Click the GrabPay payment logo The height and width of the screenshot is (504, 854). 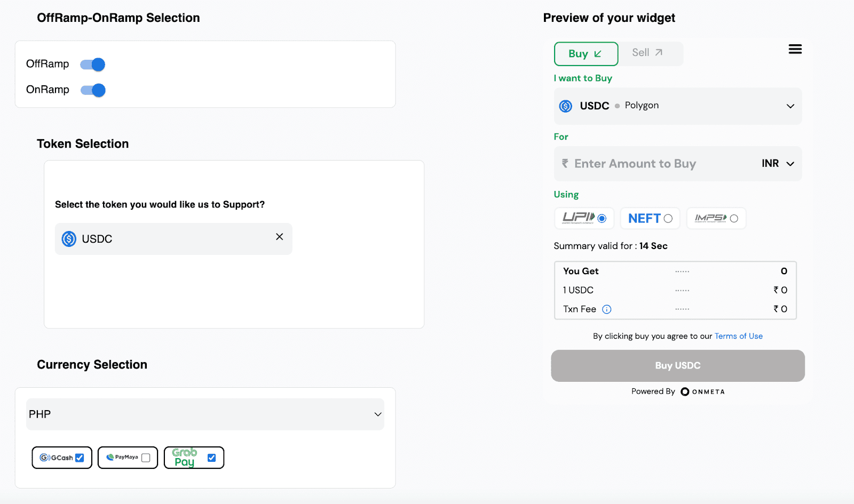(x=185, y=458)
